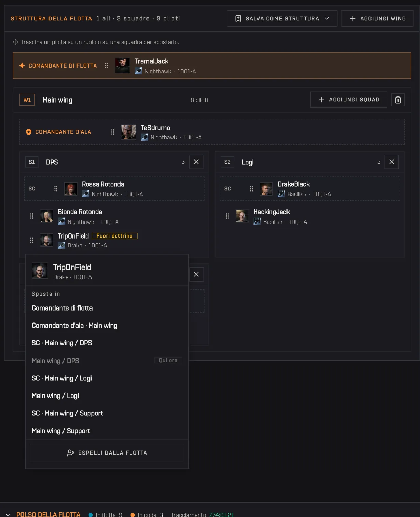The width and height of the screenshot is (420, 517).
Task: Remove the DPS squad with X
Action: pyautogui.click(x=196, y=162)
